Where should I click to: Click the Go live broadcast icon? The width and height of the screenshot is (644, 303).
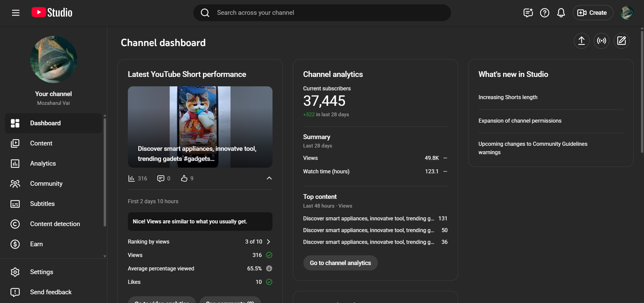coord(601,41)
